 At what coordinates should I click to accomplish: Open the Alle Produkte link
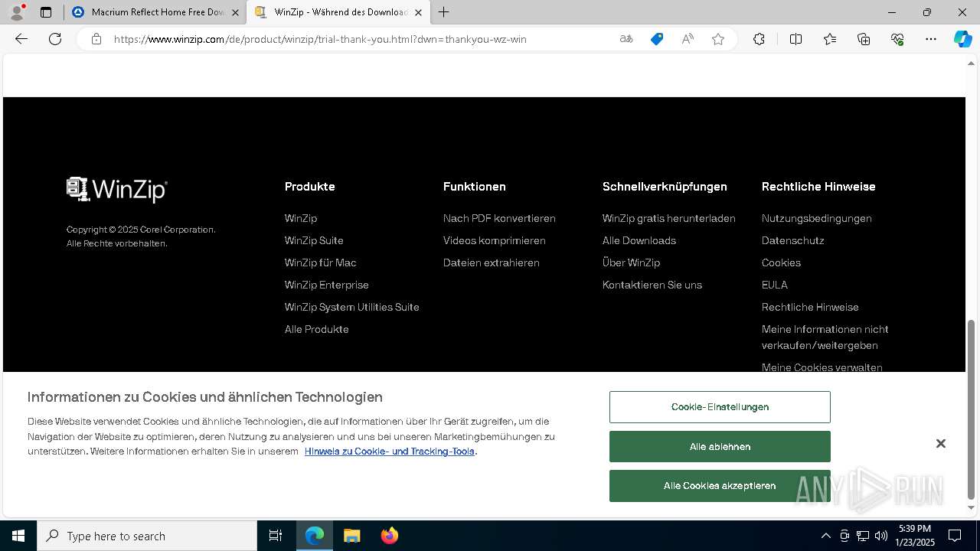[x=316, y=329]
